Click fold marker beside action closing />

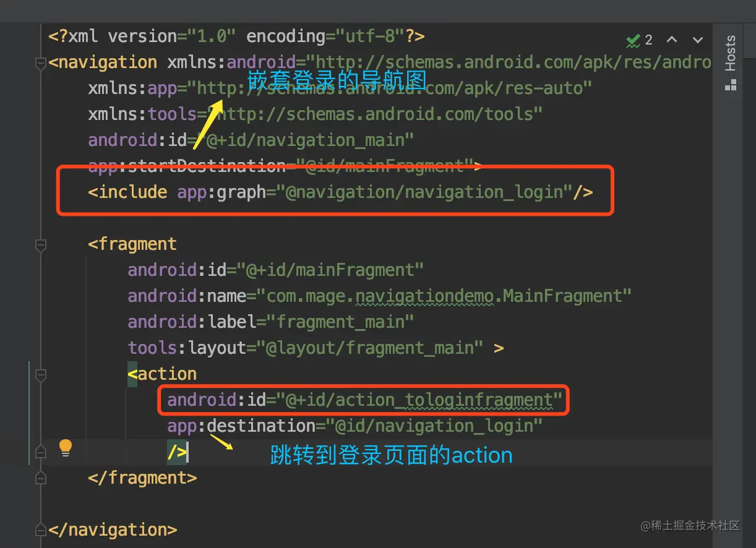pos(41,452)
